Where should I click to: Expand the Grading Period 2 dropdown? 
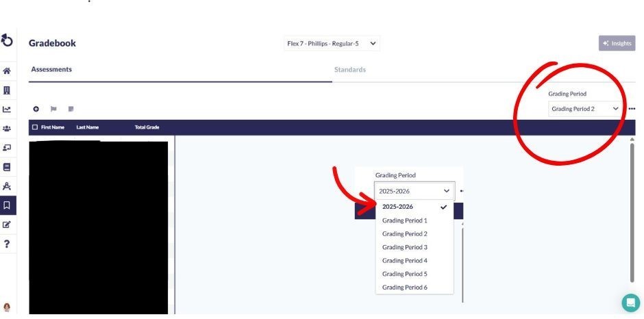tap(586, 109)
